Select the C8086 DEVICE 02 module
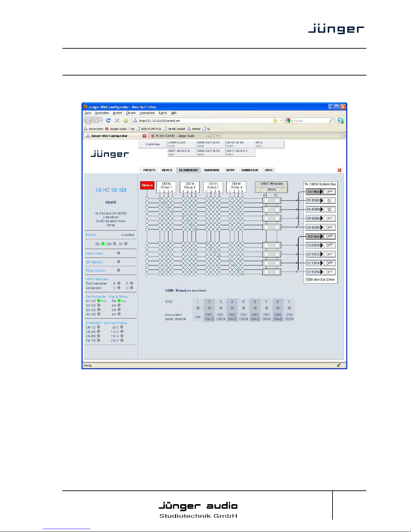 211,144
